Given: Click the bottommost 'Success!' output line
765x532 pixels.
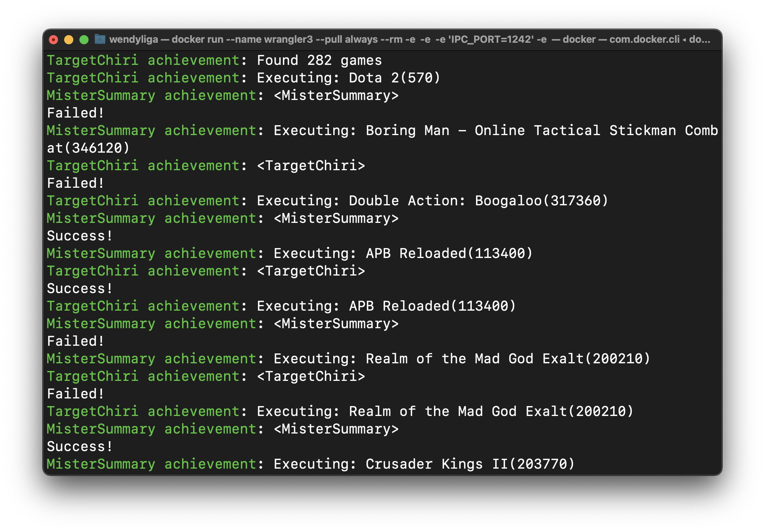Looking at the screenshot, I should (80, 447).
